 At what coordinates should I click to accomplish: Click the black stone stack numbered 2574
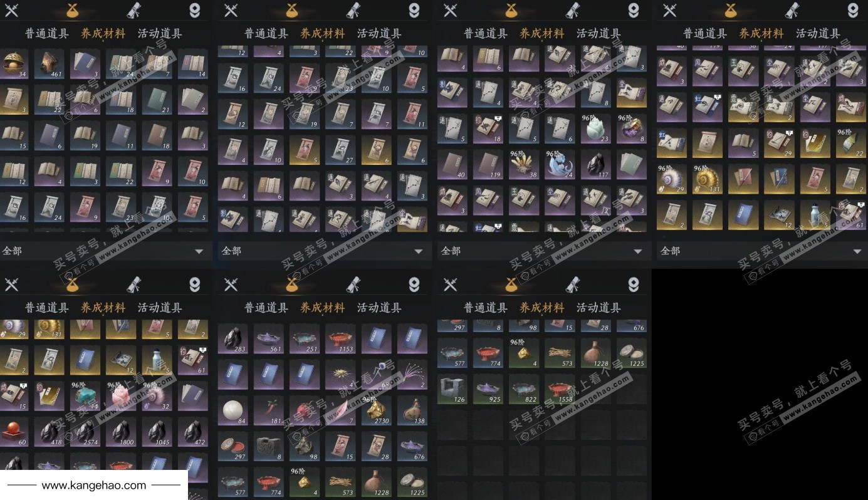(x=85, y=432)
